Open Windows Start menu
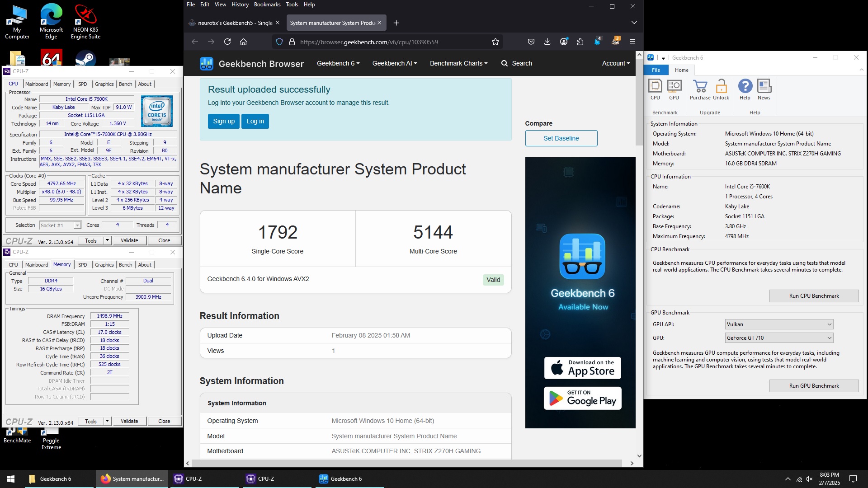Viewport: 868px width, 488px height. click(11, 479)
